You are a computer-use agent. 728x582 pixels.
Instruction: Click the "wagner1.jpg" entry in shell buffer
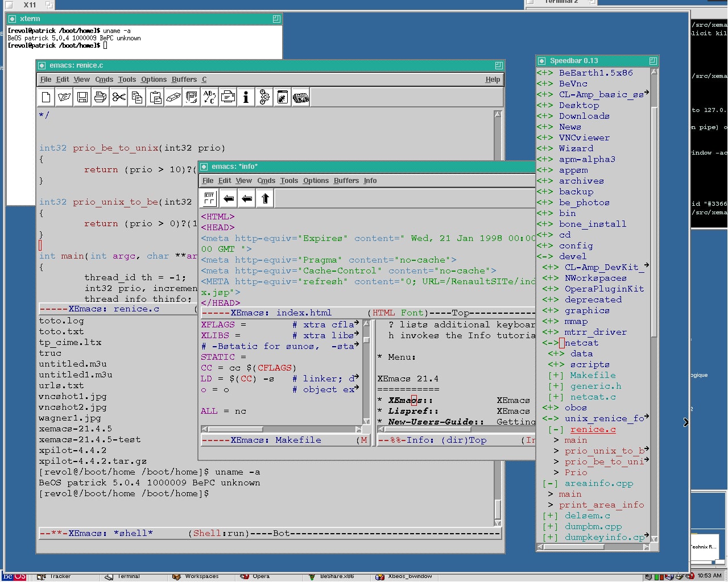click(70, 418)
